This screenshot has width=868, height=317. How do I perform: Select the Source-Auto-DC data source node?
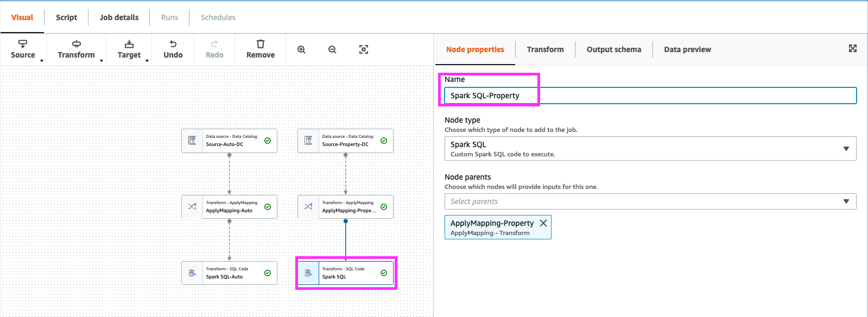(229, 141)
